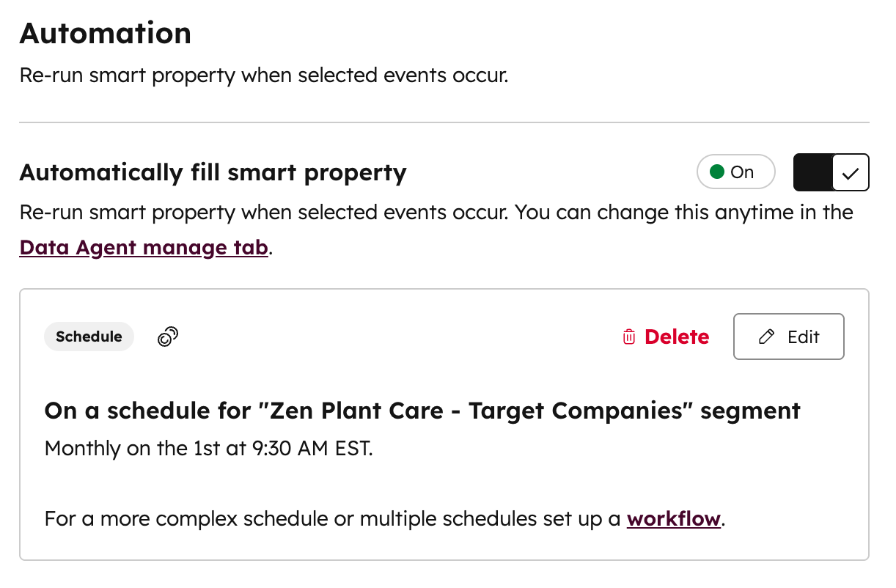The height and width of the screenshot is (588, 896).
Task: Delete the schedule via the red Delete text
Action: (x=677, y=337)
